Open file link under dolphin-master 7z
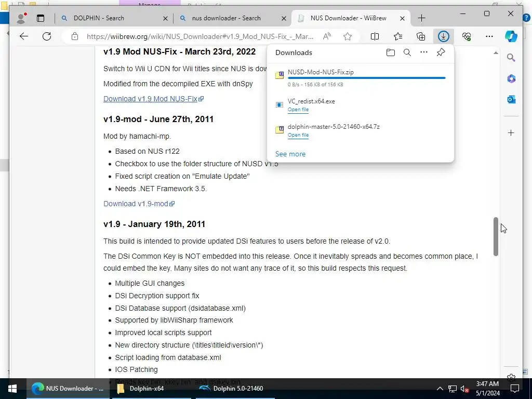The height and width of the screenshot is (399, 532). click(x=298, y=135)
